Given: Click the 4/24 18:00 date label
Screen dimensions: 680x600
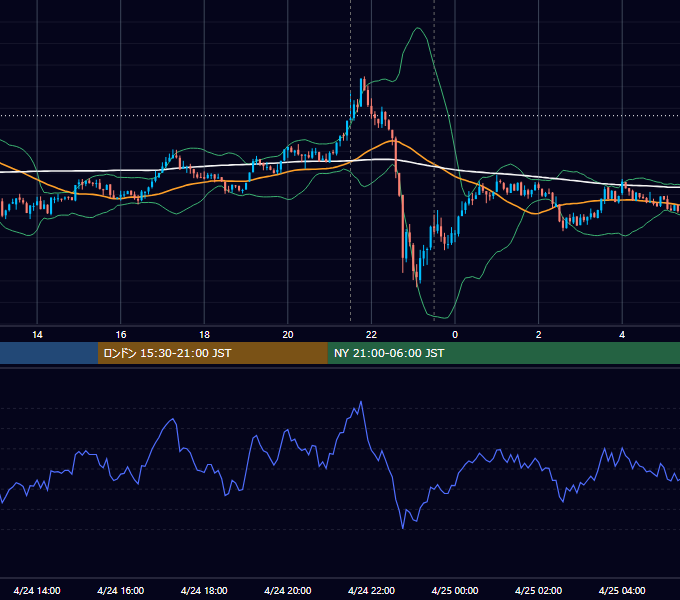Looking at the screenshot, I should (204, 590).
